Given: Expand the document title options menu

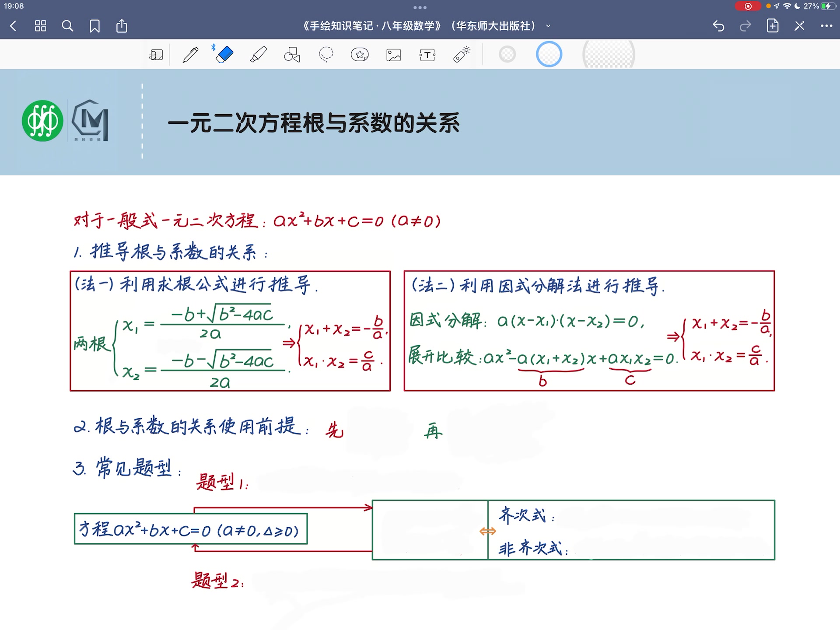Looking at the screenshot, I should (548, 26).
